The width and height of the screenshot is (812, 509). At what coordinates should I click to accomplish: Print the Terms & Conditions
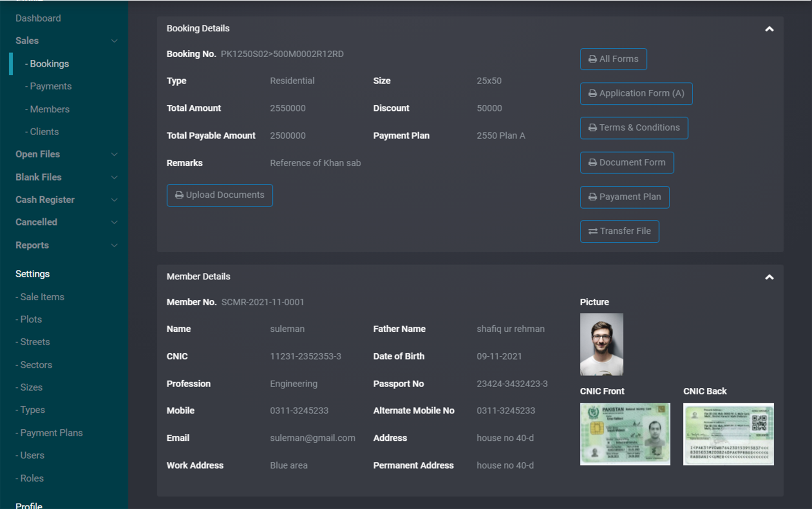[634, 128]
